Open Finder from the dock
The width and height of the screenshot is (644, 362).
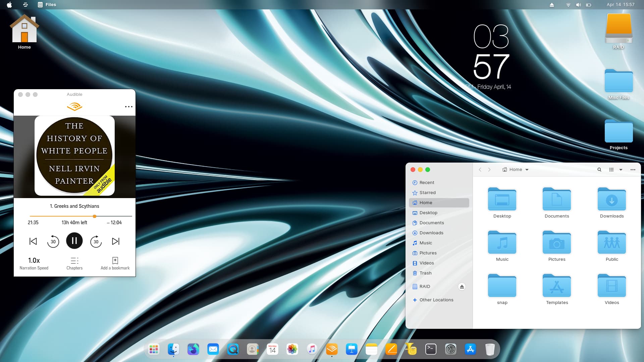[173, 349]
